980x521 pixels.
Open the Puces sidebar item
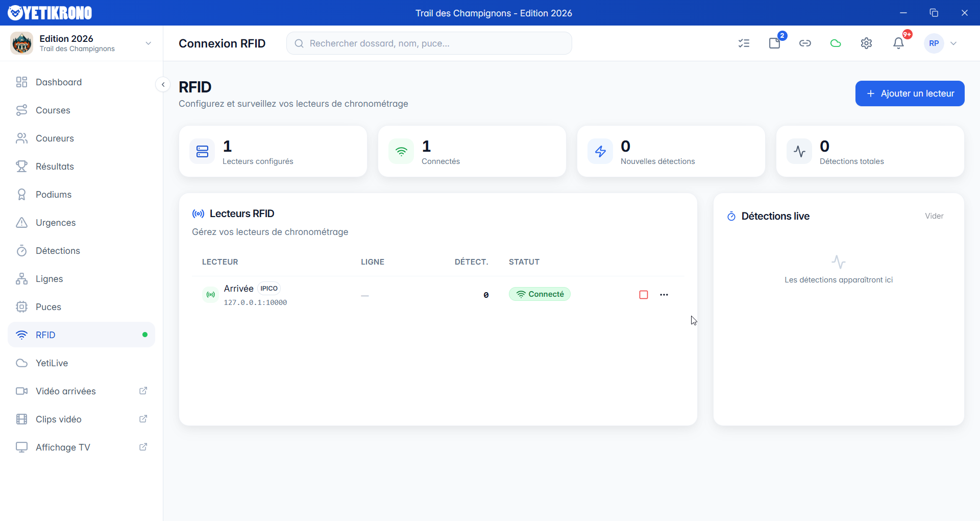48,307
